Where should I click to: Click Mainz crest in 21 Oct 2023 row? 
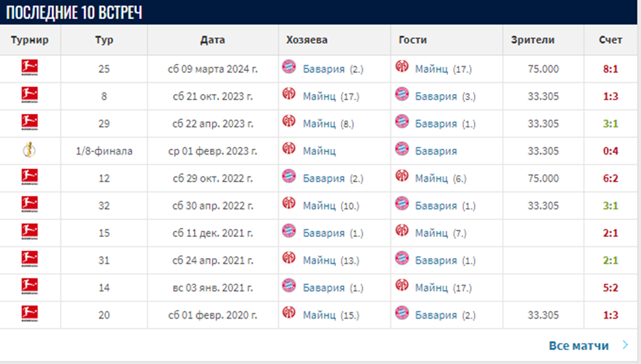[289, 95]
